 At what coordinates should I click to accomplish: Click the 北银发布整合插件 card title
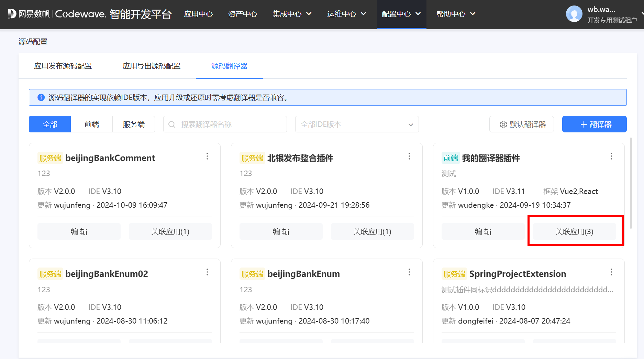[300, 158]
